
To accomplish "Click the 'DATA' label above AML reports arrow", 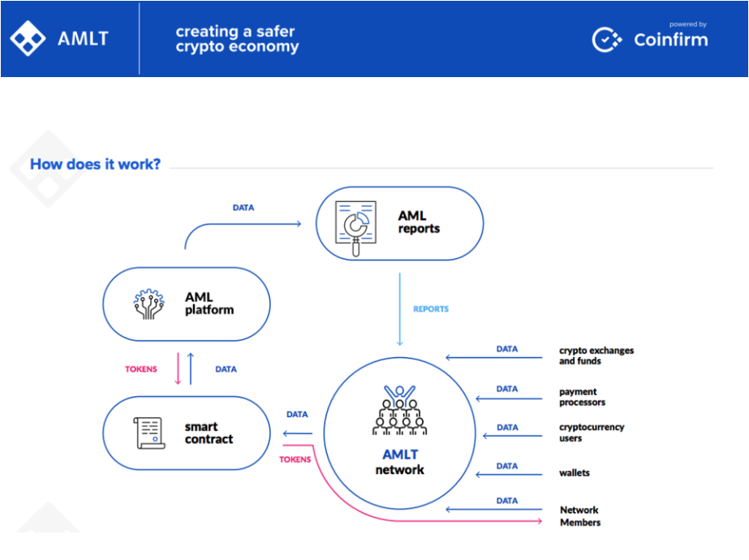I will tap(243, 208).
